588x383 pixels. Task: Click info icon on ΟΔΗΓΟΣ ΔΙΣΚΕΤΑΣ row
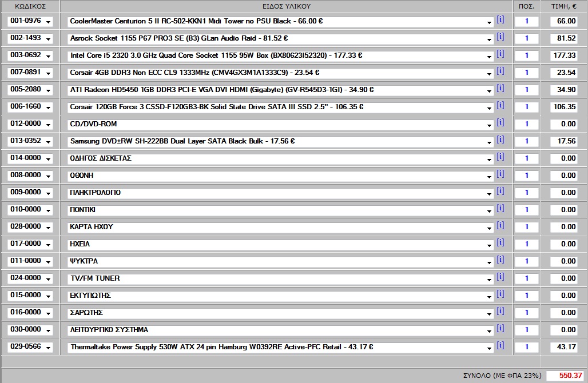[x=500, y=157]
